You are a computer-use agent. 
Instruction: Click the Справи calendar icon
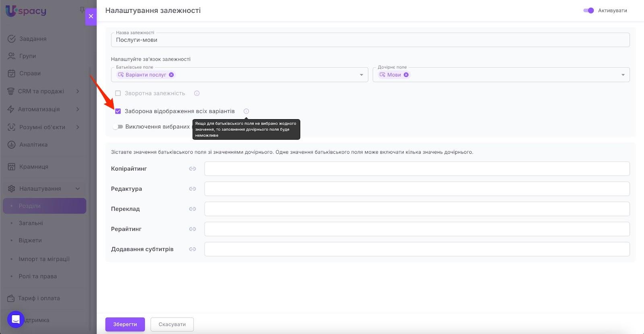12,73
